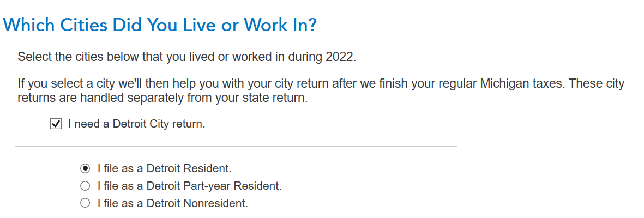Select the Detroit Resident radio button
This screenshot has height=218, width=644.
tap(85, 168)
